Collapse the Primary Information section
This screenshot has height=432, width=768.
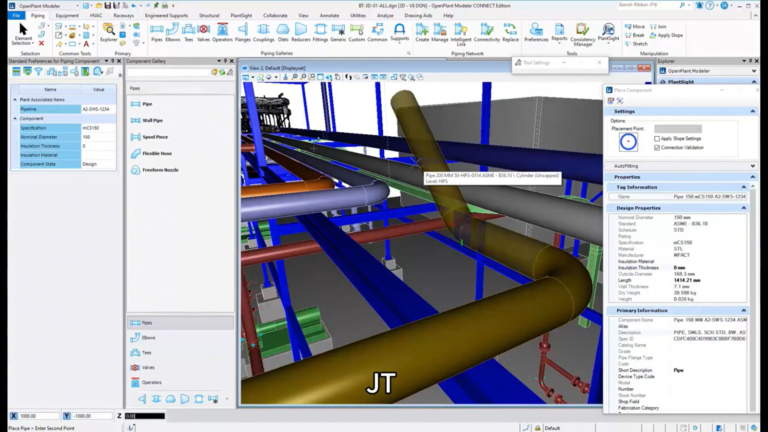pos(744,311)
